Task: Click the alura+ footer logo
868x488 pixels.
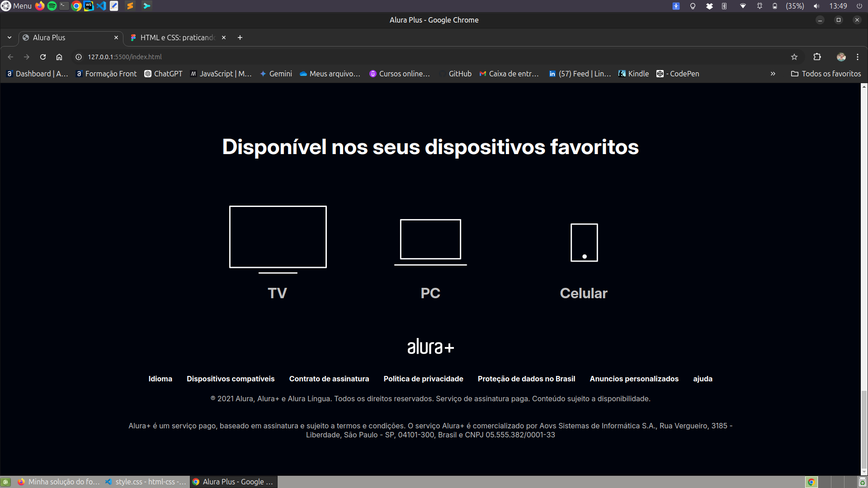Action: pos(430,347)
